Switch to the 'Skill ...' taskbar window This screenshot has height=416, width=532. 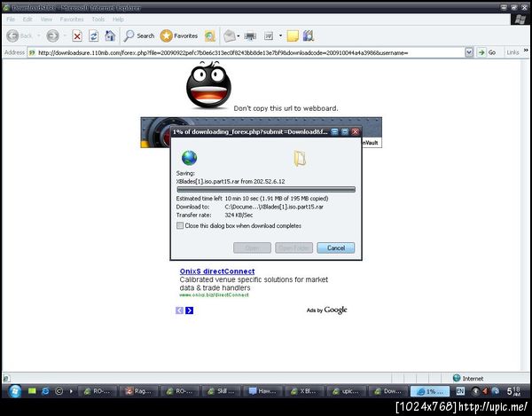click(x=222, y=391)
